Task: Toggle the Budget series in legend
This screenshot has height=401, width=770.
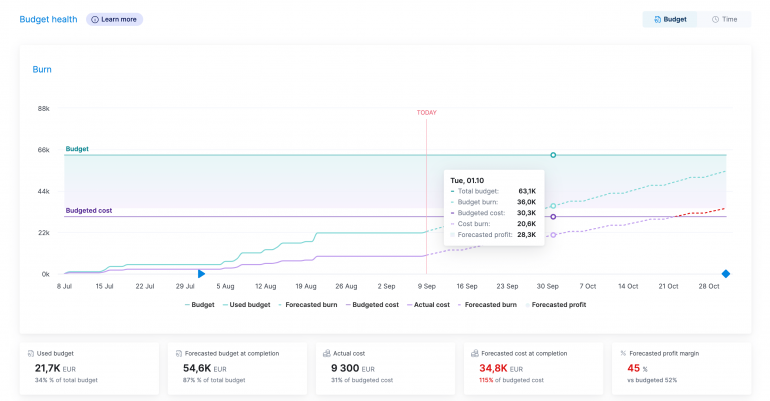Action: (x=200, y=304)
